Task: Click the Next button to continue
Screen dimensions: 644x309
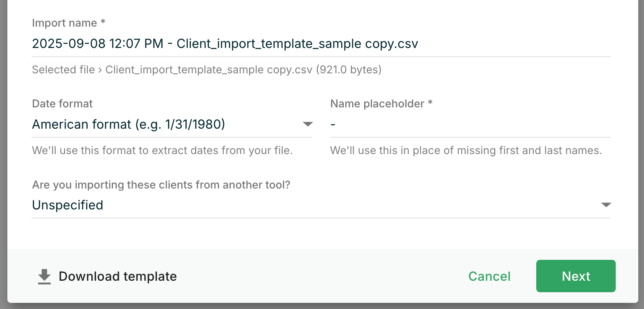Action: 575,276
